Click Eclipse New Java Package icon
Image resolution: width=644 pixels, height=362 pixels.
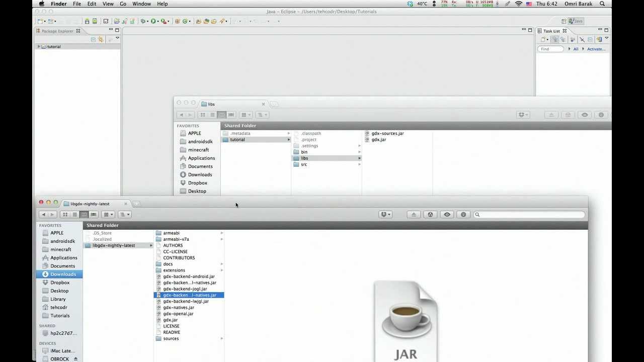177,21
